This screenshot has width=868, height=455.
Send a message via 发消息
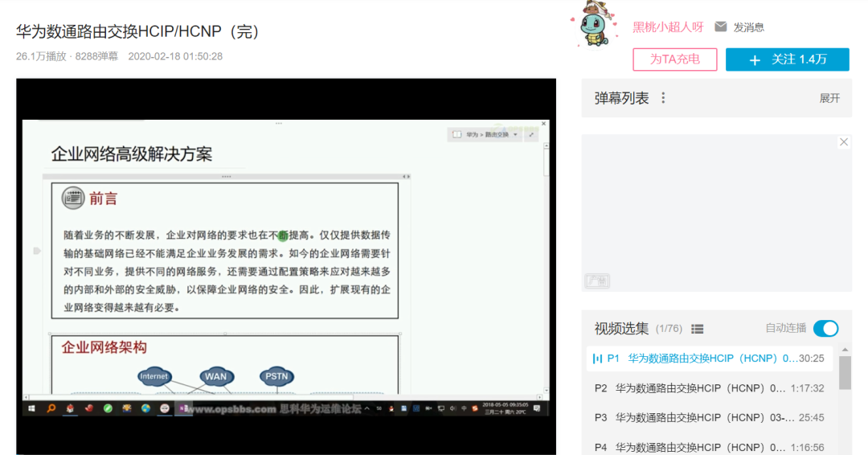click(748, 27)
